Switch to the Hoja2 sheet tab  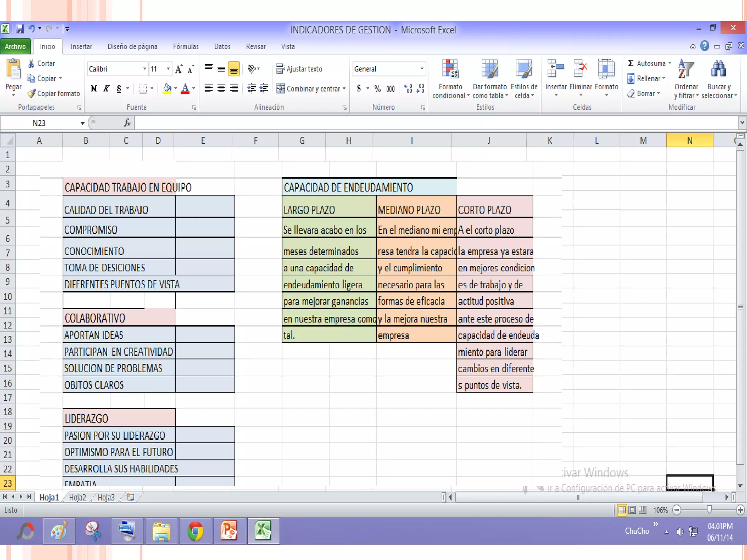point(77,498)
